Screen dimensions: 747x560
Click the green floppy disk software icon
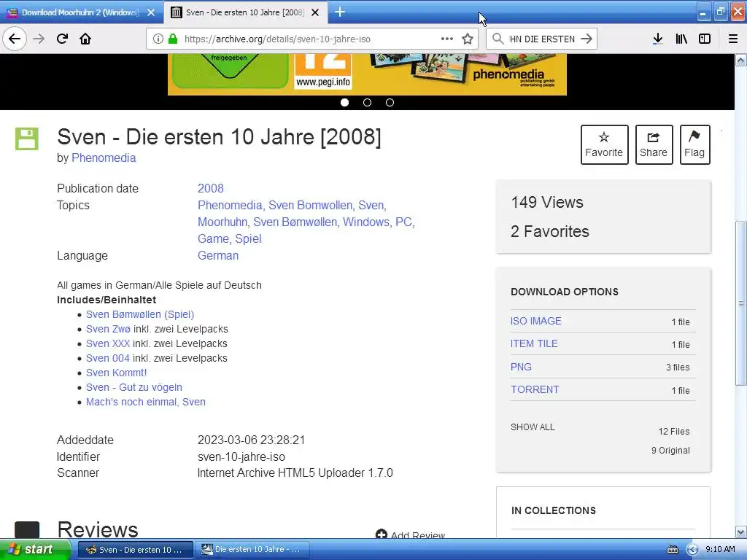click(27, 139)
